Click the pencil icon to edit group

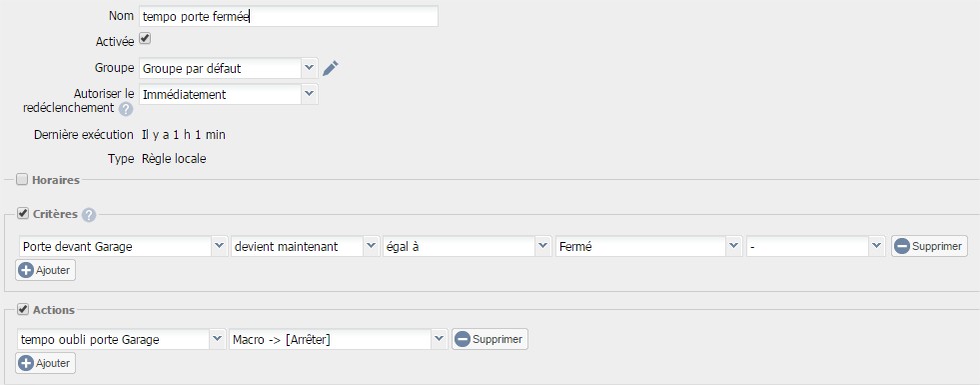[331, 68]
